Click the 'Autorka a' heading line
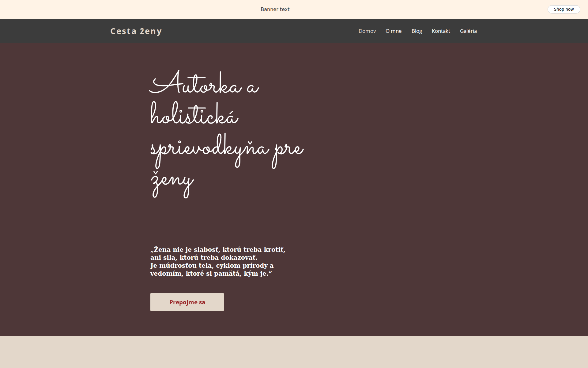 click(204, 84)
